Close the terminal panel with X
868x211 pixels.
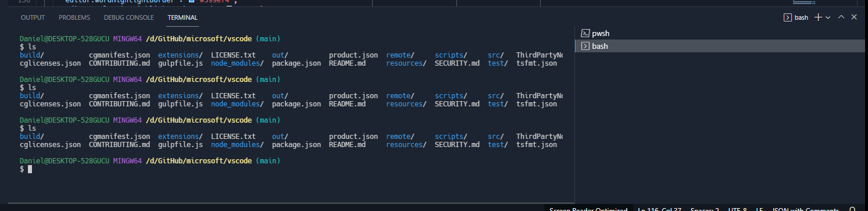pyautogui.click(x=854, y=17)
